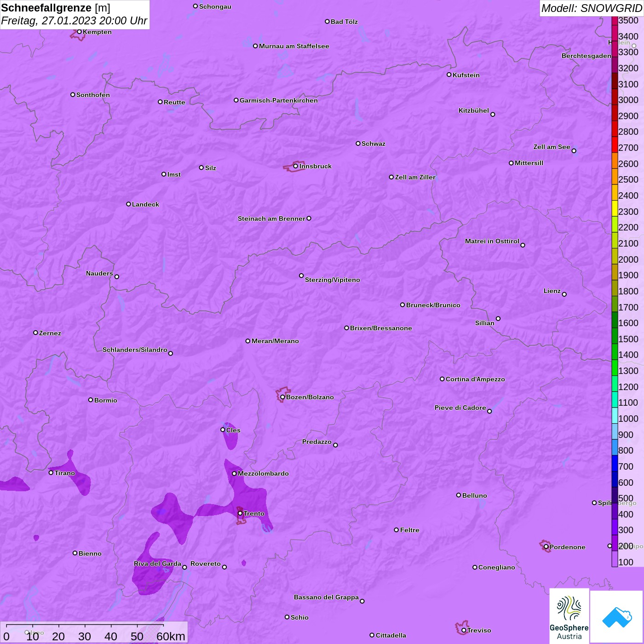644x644 pixels.
Task: Click the 'Brixen/Bressanone' label
Action: click(381, 328)
